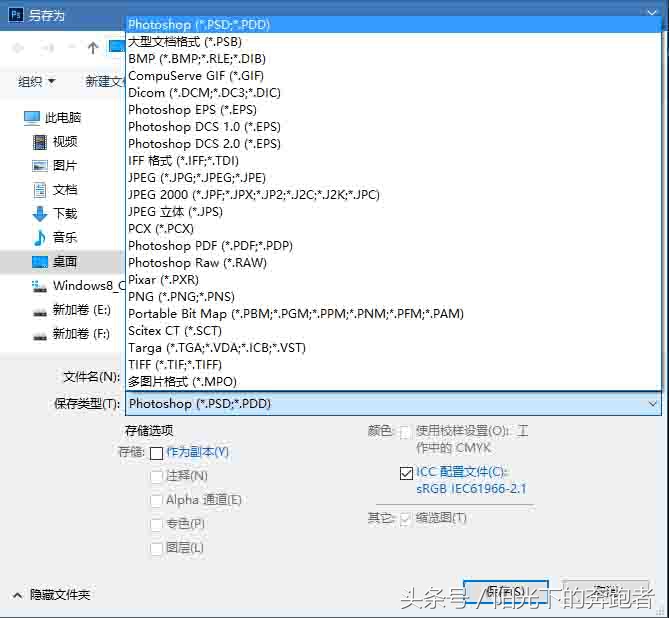Select Photoshop DCS 2.0 (*.EPS)
669x618 pixels.
click(x=393, y=144)
